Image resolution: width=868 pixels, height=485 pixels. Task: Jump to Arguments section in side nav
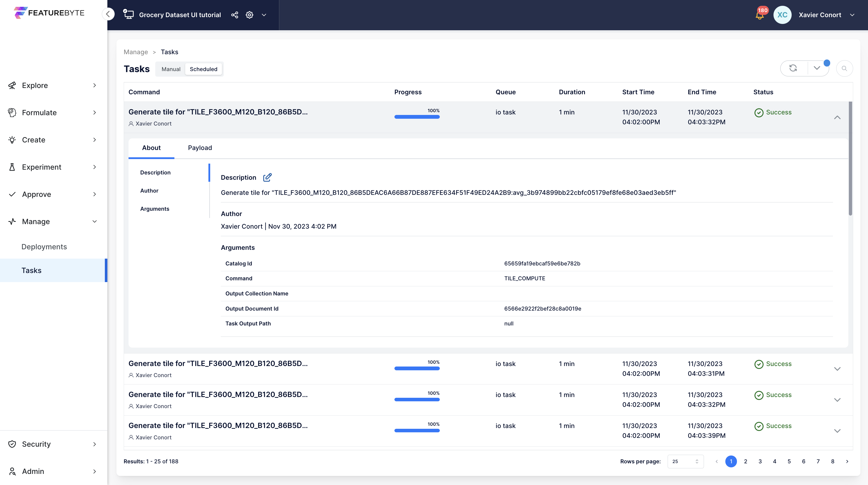155,209
